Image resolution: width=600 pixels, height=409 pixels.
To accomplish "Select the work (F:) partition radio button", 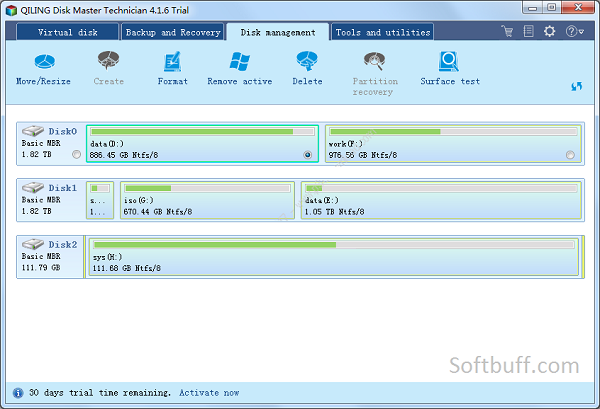I will pos(570,155).
